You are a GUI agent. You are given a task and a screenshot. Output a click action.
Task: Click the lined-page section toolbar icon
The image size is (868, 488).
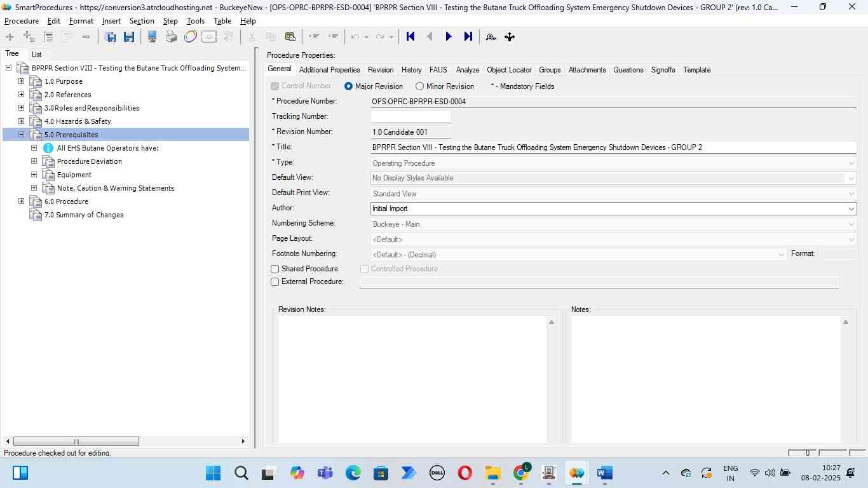click(48, 37)
